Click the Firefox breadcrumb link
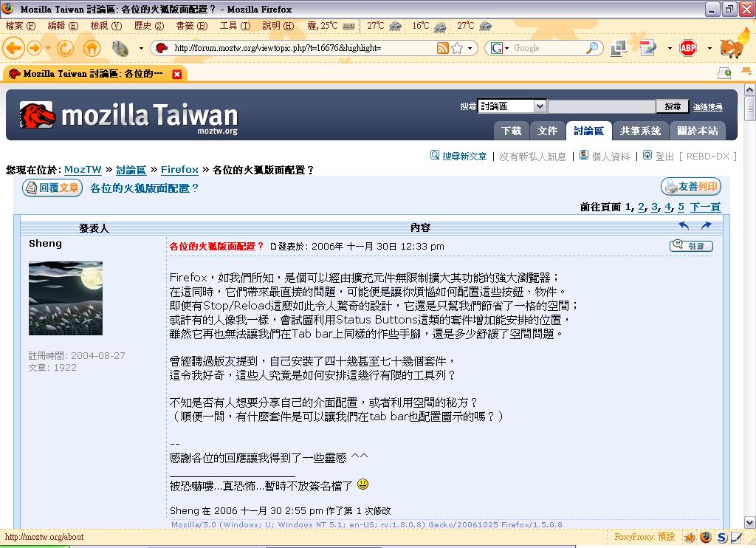Screen dimensions: 756x548 tap(179, 170)
